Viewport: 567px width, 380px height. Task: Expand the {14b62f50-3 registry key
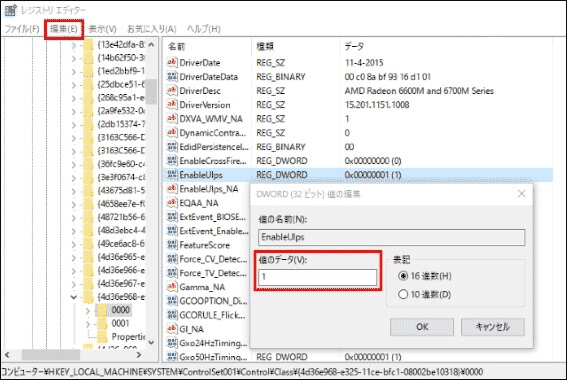74,59
